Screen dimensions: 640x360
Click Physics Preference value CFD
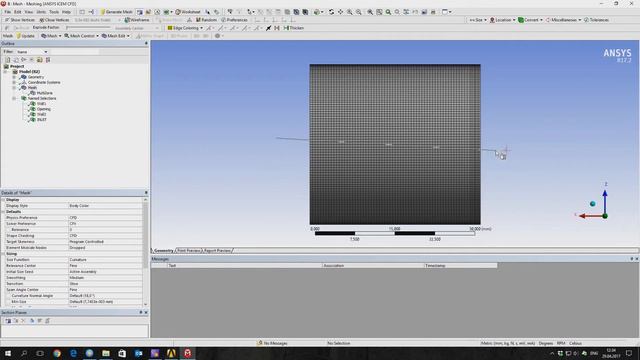pos(105,218)
